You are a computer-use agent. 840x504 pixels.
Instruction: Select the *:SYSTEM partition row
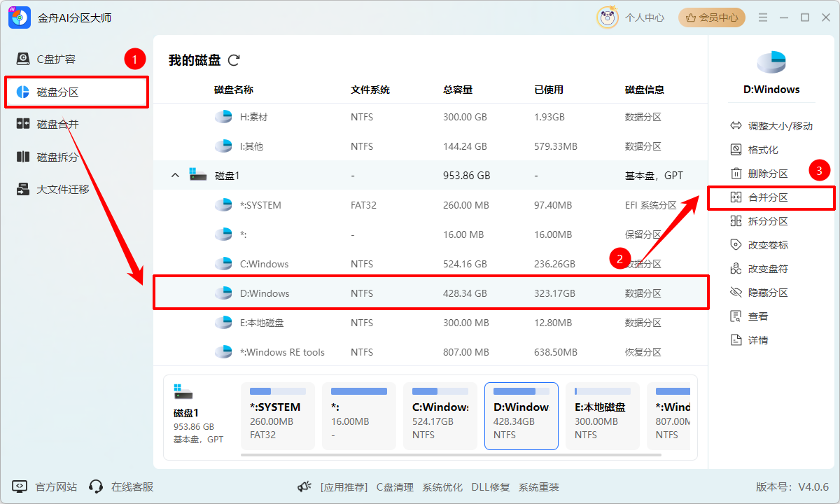pyautogui.click(x=430, y=205)
